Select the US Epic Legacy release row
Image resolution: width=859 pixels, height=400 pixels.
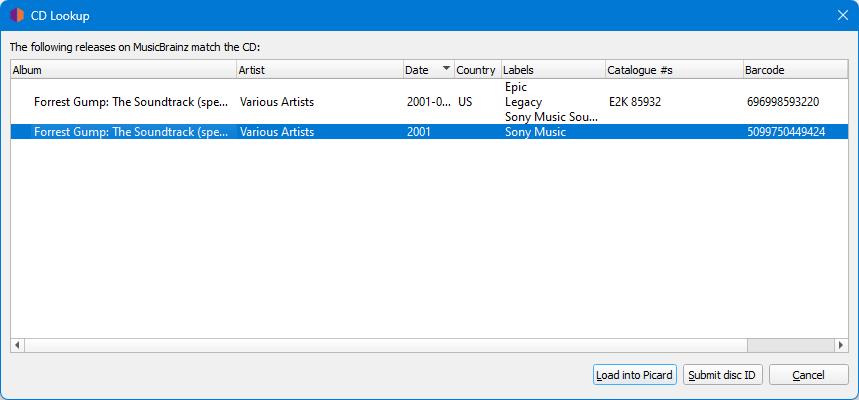(x=430, y=102)
